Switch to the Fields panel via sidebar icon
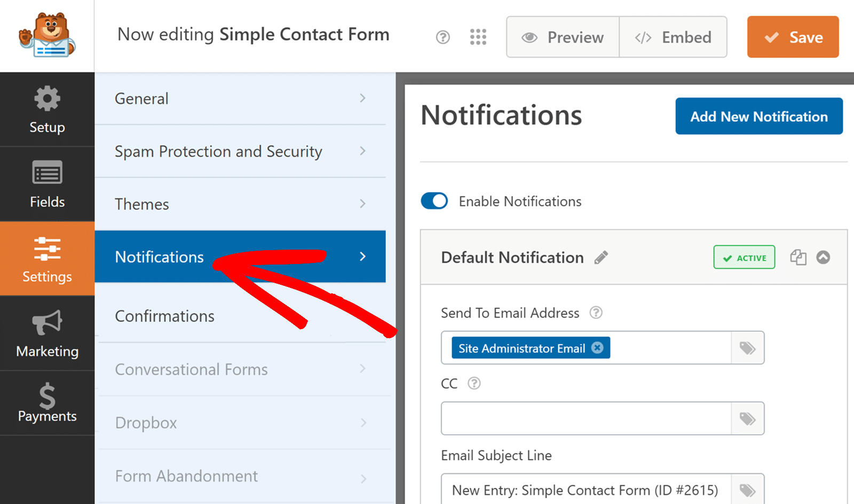Viewport: 854px width, 504px height. (47, 184)
